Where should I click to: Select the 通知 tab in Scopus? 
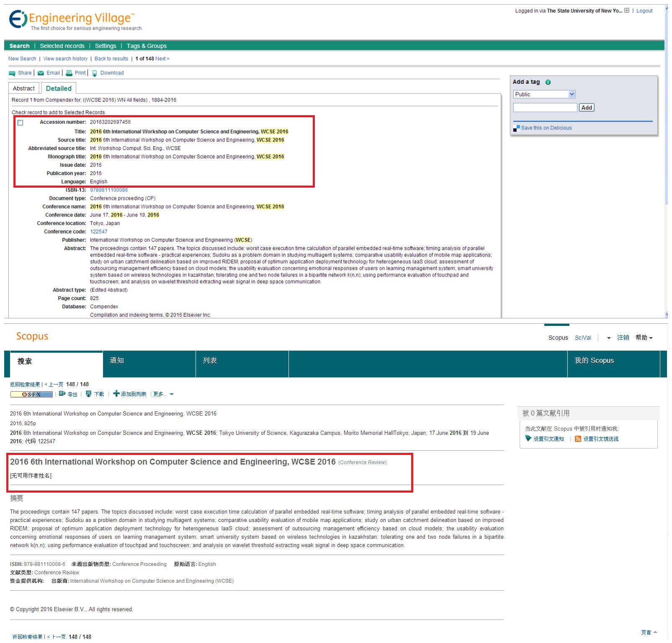(x=149, y=364)
